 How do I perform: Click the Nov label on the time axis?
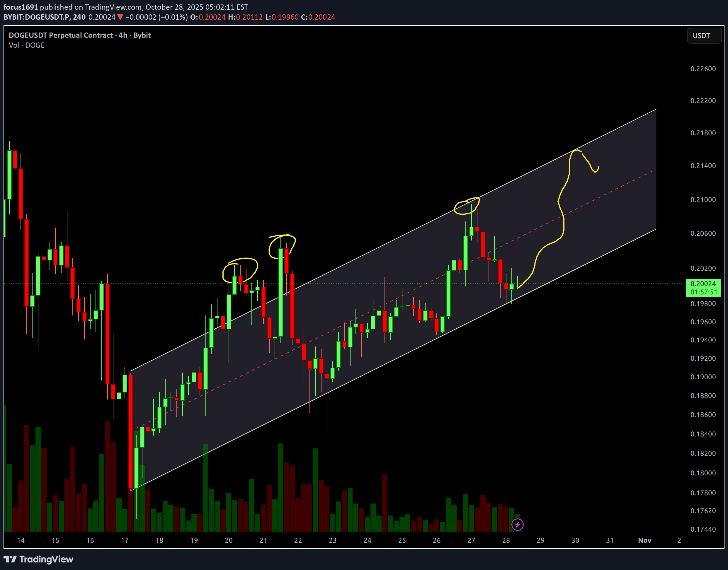click(644, 540)
